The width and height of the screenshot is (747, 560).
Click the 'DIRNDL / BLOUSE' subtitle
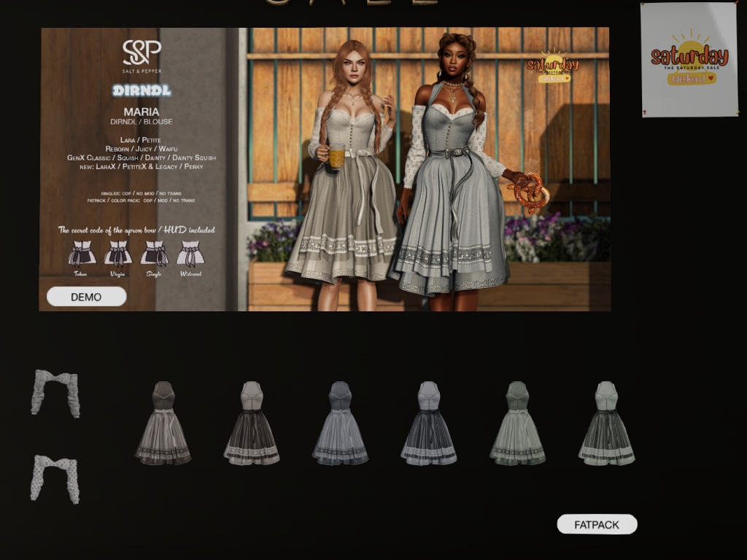pos(142,122)
